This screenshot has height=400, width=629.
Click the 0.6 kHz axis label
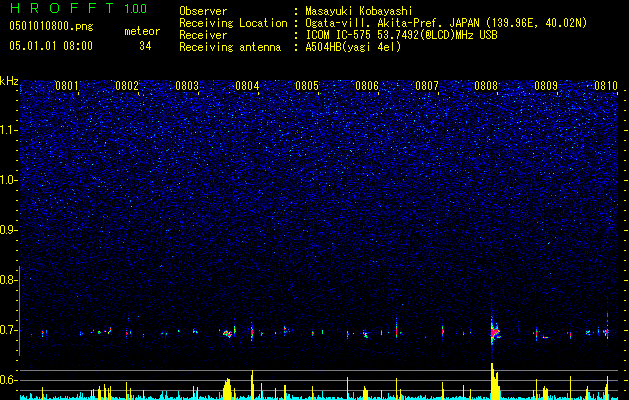click(9, 380)
